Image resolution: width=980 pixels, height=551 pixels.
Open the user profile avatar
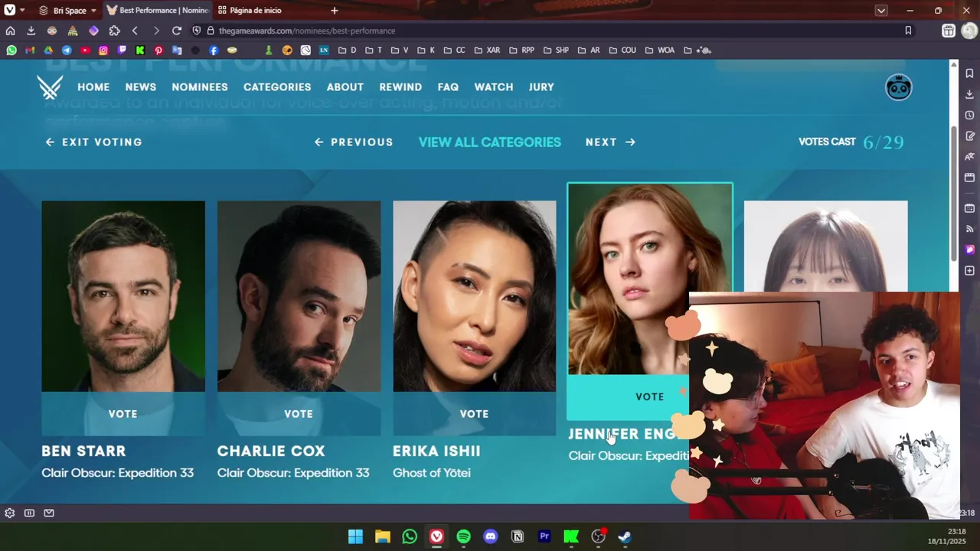(x=898, y=87)
